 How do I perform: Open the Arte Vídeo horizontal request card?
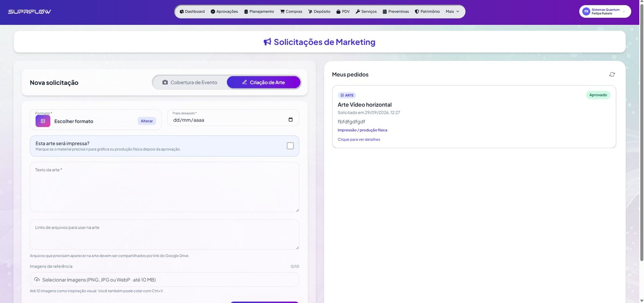point(474,117)
